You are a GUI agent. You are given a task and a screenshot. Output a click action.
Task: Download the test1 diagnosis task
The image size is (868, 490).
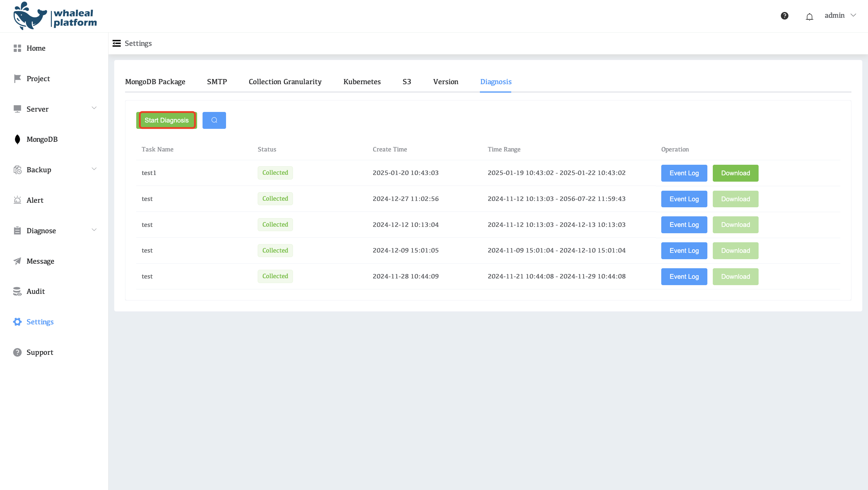pyautogui.click(x=735, y=173)
